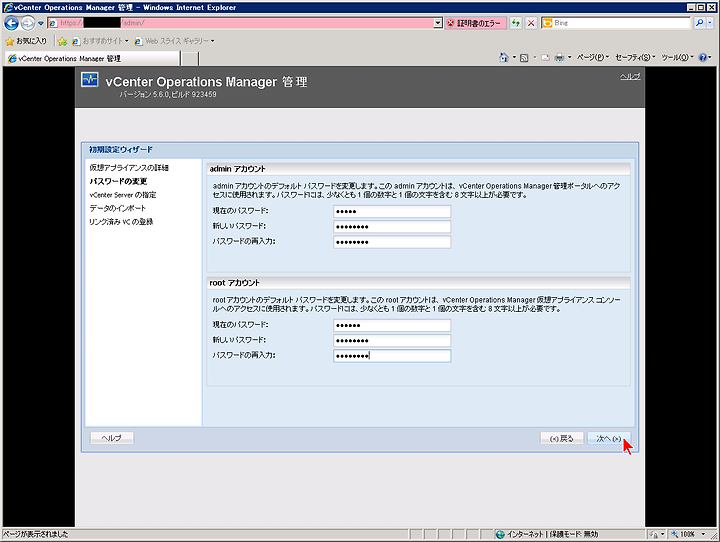Open the Web Slice Gallery (Web スライス ギャラリー) link
The image size is (720, 542).
coord(174,41)
